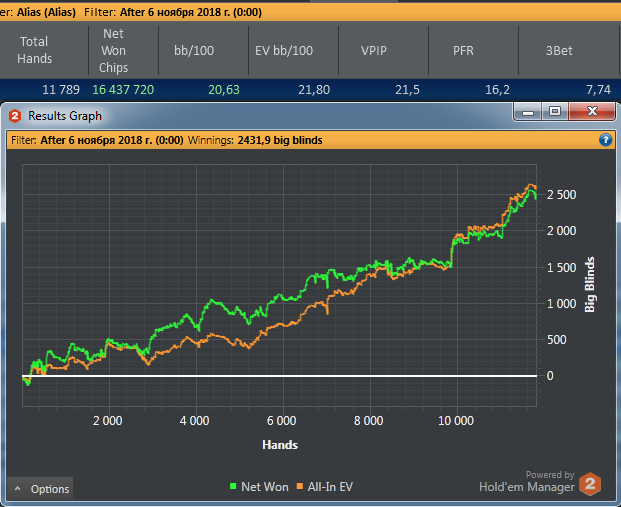Close the Results Graph window
The height and width of the screenshot is (507, 621).
tap(592, 112)
